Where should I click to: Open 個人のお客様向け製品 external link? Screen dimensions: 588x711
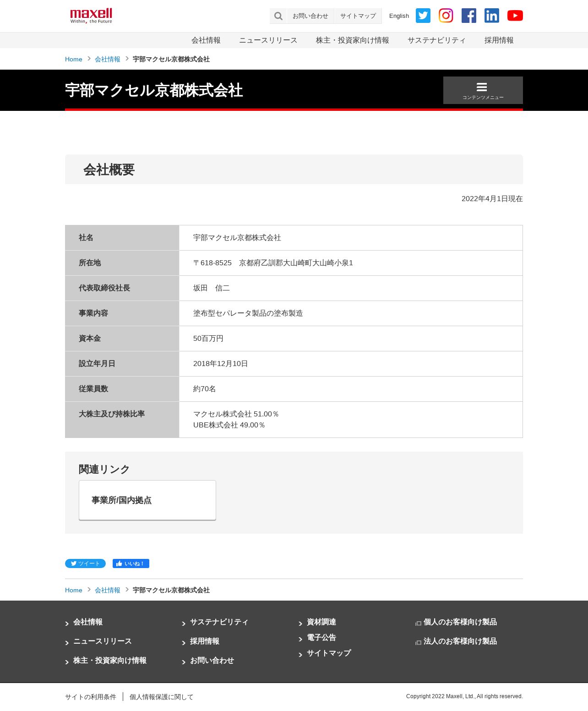click(x=460, y=622)
